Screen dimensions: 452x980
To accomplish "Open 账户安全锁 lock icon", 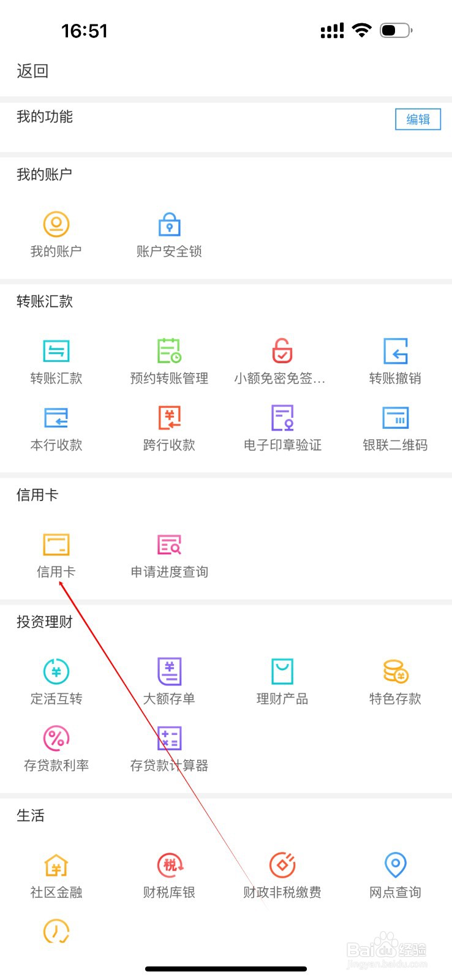I will [170, 224].
